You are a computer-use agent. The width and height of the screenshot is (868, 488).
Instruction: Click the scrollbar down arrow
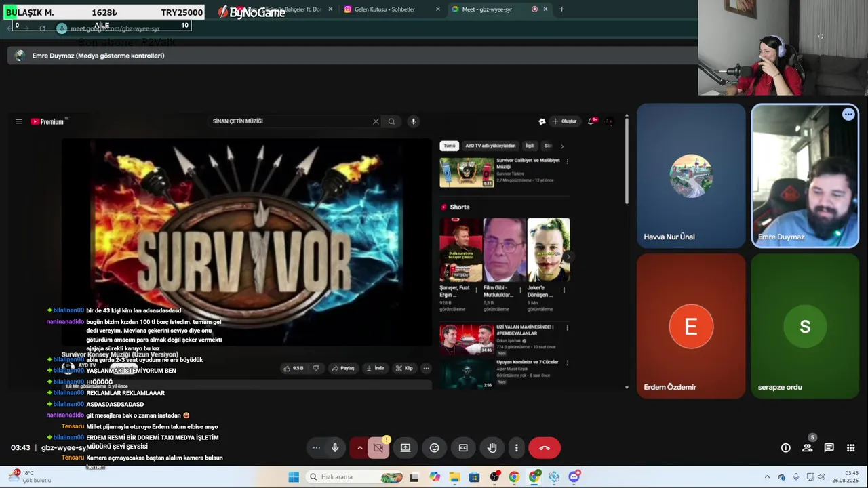(627, 388)
